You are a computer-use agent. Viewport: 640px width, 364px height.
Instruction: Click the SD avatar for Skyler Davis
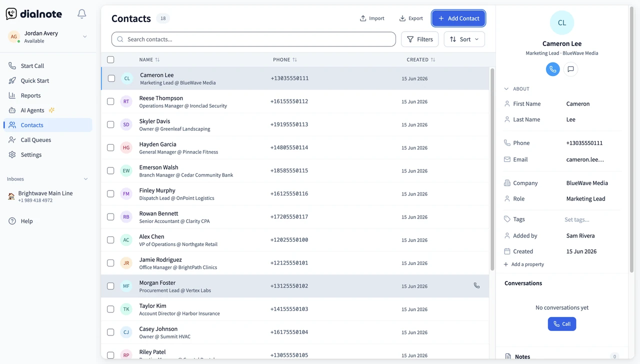[x=126, y=124]
